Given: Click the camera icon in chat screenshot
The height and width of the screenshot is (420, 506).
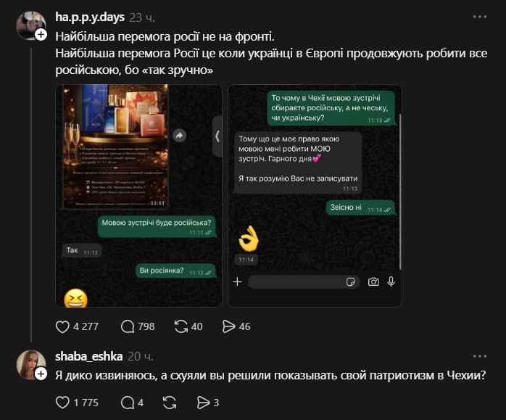Looking at the screenshot, I should coord(373,282).
